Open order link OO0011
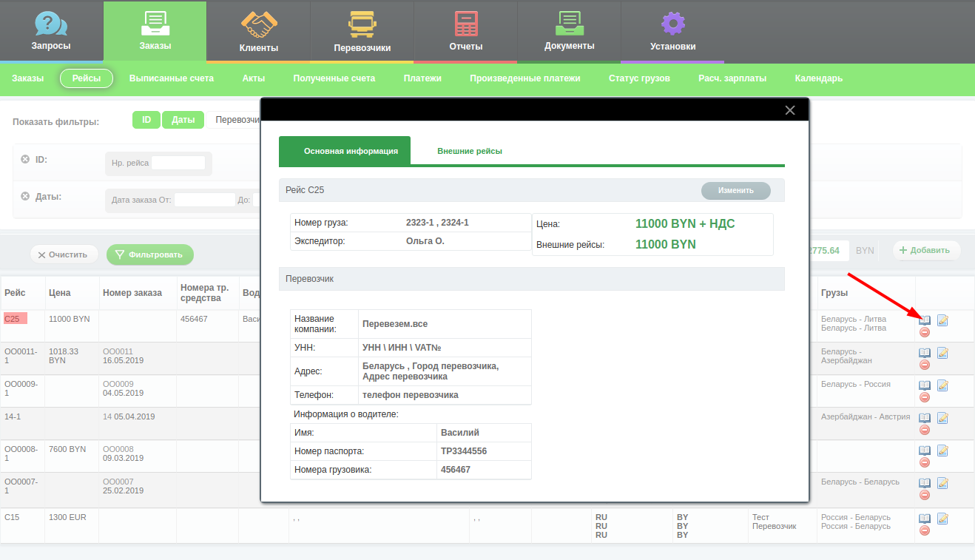975x560 pixels. 118,351
